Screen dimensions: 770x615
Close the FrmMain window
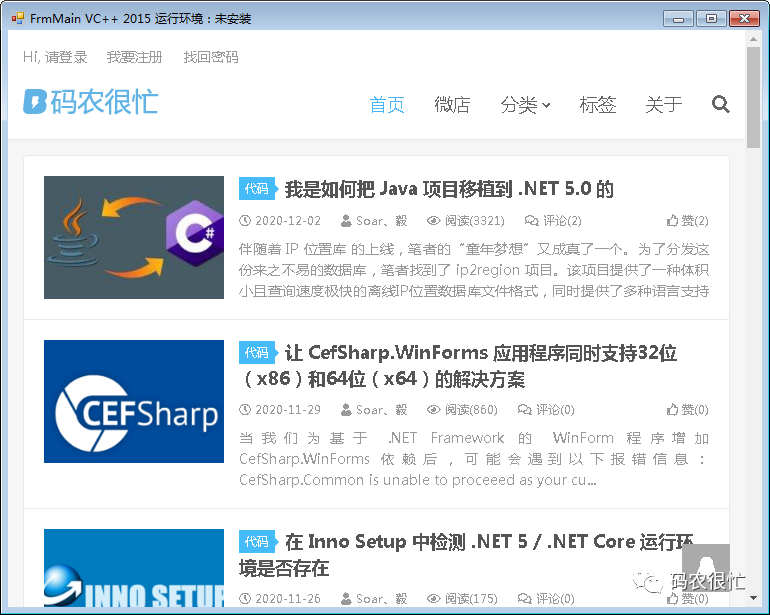pos(744,19)
